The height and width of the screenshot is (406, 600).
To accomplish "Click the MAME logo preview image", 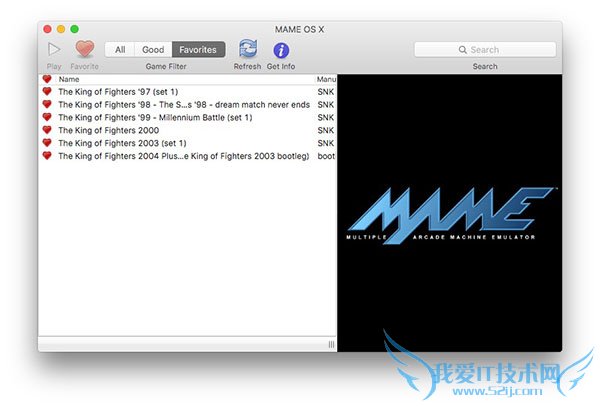I will click(450, 215).
